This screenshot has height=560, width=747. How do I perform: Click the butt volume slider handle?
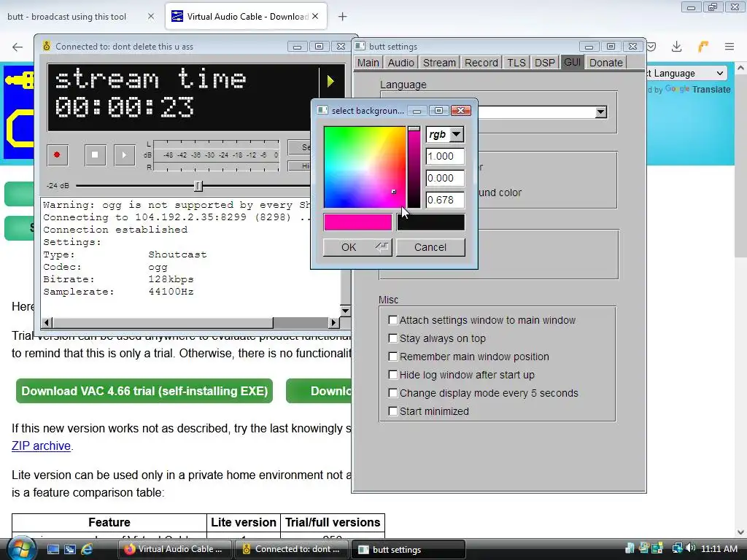tap(198, 186)
